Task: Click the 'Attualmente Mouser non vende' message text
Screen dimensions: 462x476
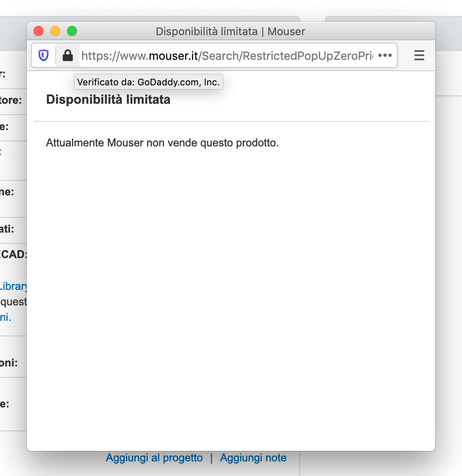Action: pyautogui.click(x=162, y=143)
